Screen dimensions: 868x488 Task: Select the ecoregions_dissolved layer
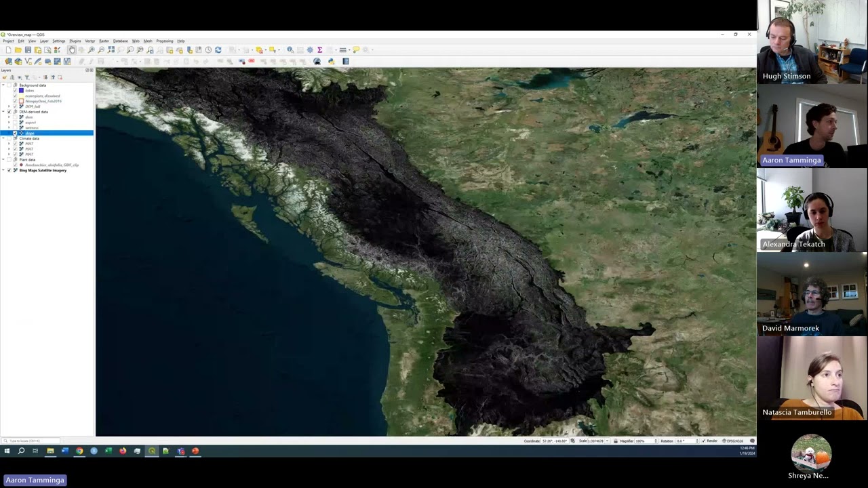(x=43, y=96)
